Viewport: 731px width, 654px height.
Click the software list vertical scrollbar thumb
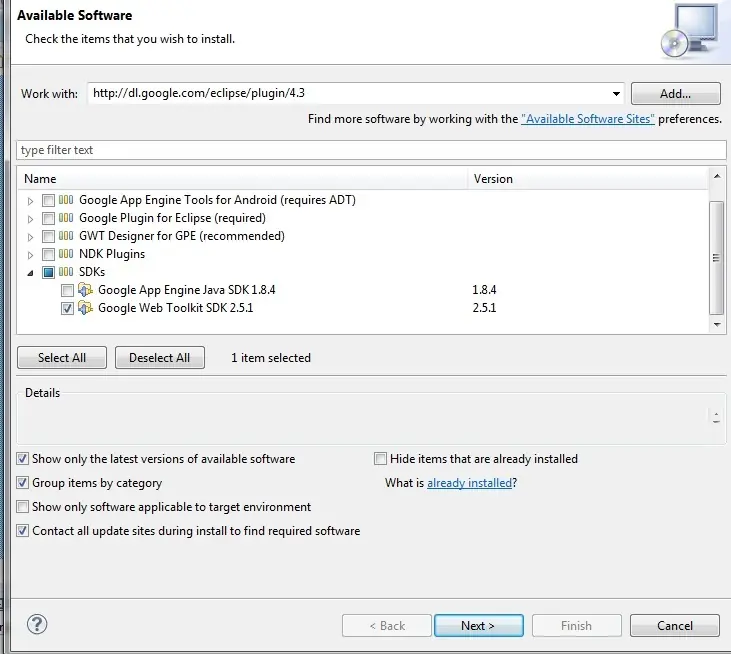pyautogui.click(x=717, y=258)
